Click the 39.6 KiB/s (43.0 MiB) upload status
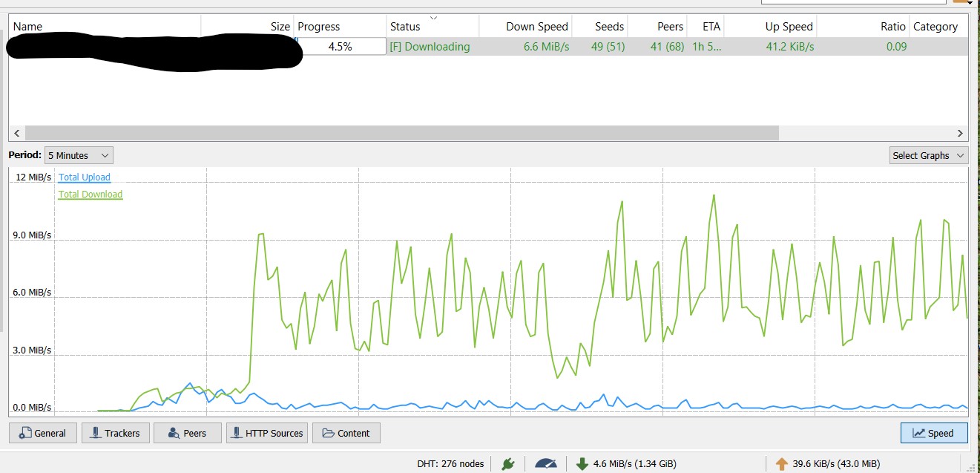This screenshot has height=473, width=980. [836, 464]
